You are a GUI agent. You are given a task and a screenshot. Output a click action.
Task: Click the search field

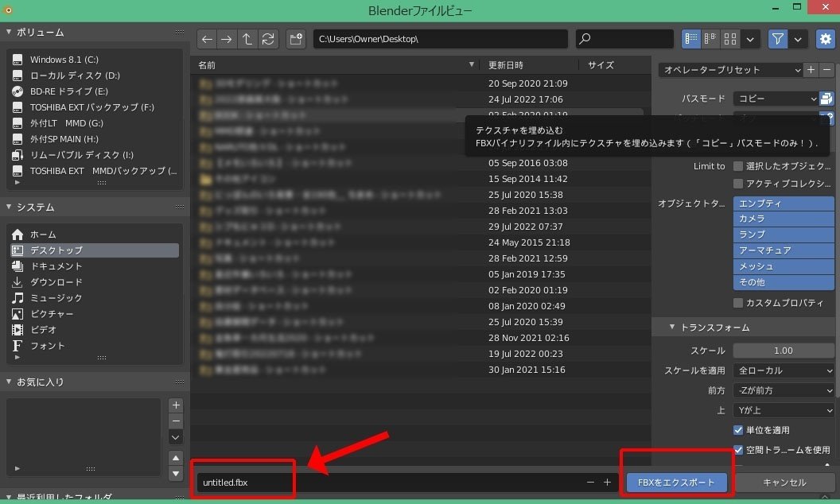tap(624, 39)
